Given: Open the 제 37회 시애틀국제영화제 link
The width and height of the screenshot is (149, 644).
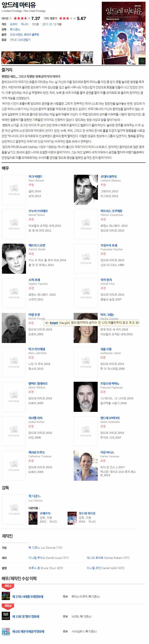Looking at the screenshot, I should (28, 597).
